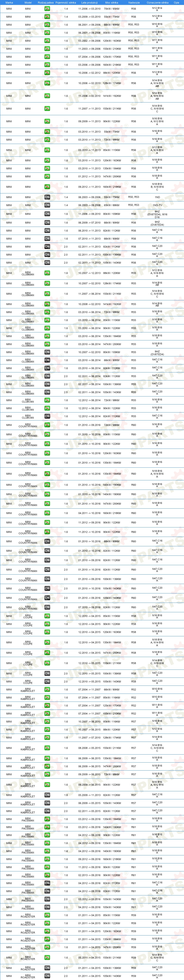Click the Oznaczenie silnika column header
Screen dimensions: 184x980
coord(157,2)
